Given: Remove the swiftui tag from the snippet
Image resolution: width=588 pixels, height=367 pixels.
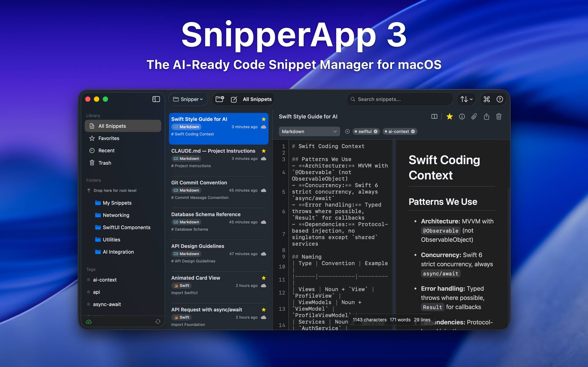Looking at the screenshot, I should point(376,131).
